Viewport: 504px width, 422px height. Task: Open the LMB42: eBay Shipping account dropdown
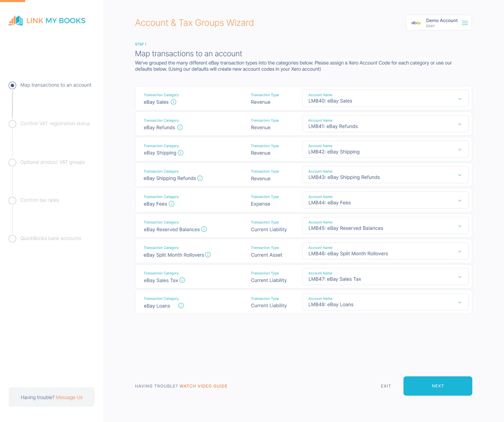(x=385, y=149)
